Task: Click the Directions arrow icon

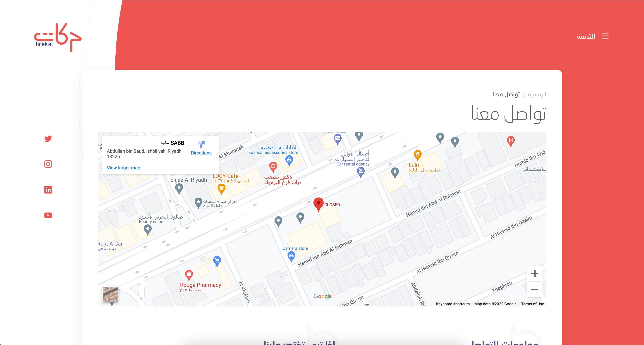Action: 201,144
